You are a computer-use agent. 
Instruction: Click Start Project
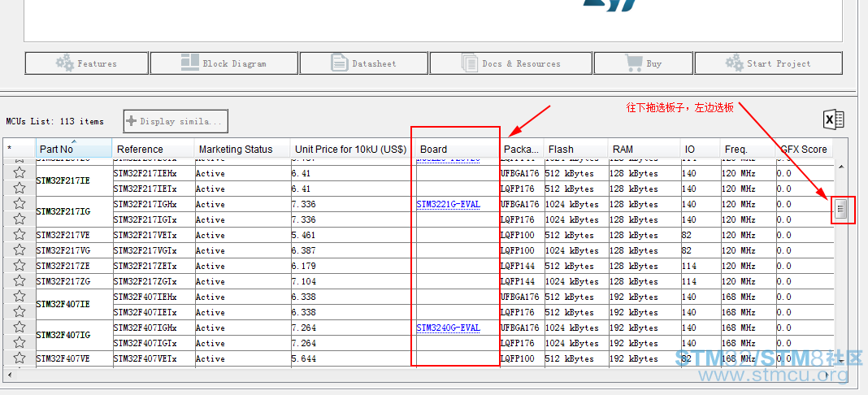768,63
